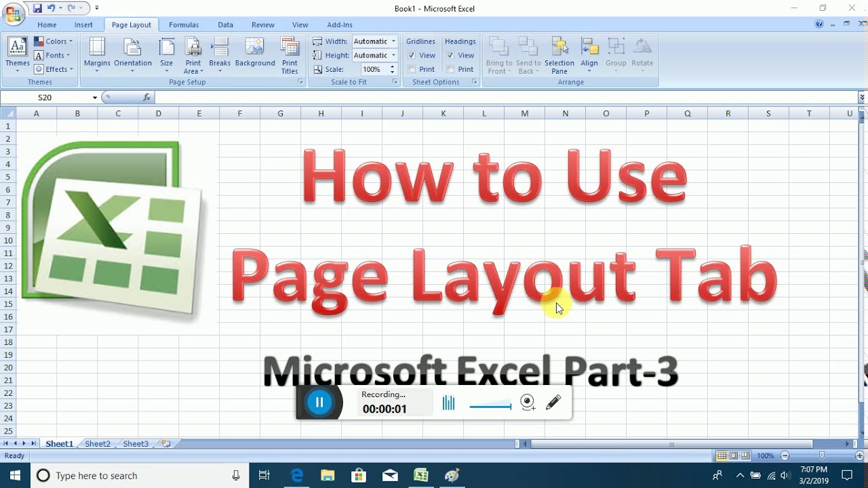The image size is (868, 488).
Task: Open Sheet Options dialog launcher
Action: [474, 82]
